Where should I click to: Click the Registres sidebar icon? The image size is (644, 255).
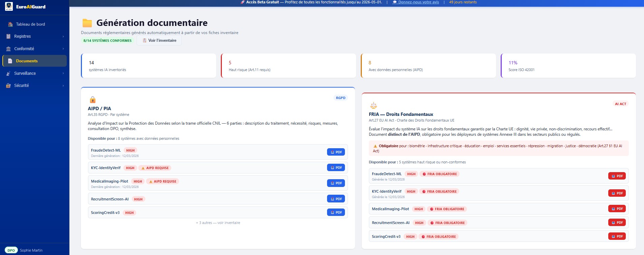[8, 36]
